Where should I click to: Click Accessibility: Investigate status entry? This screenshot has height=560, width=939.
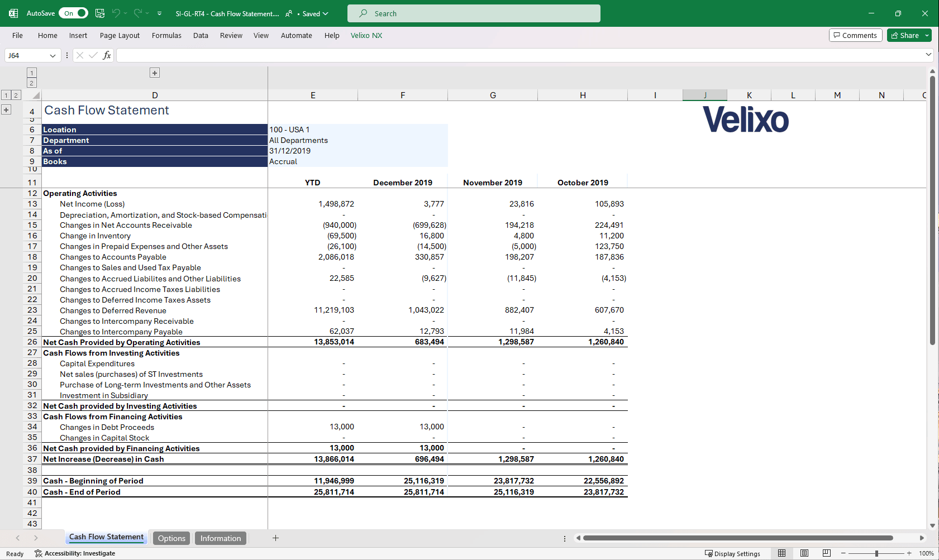click(x=75, y=553)
